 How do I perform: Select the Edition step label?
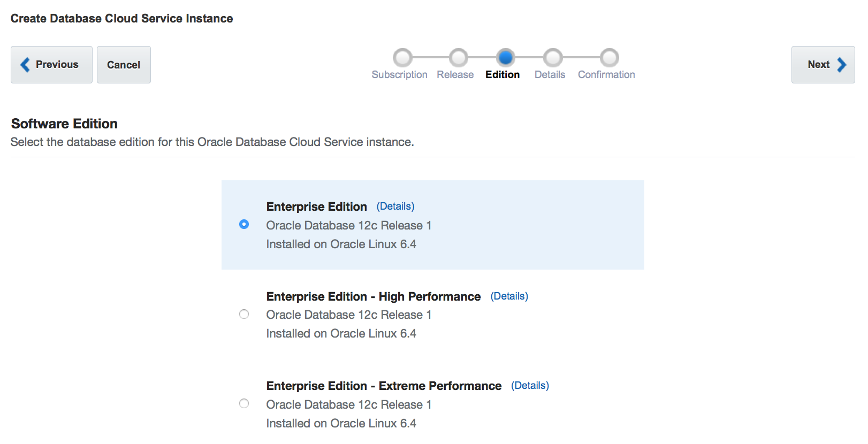pyautogui.click(x=502, y=75)
